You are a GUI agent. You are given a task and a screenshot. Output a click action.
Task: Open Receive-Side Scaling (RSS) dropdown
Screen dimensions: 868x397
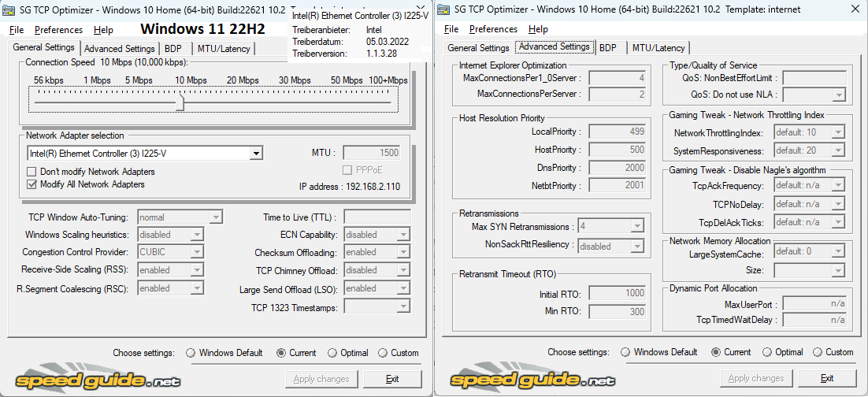[197, 270]
